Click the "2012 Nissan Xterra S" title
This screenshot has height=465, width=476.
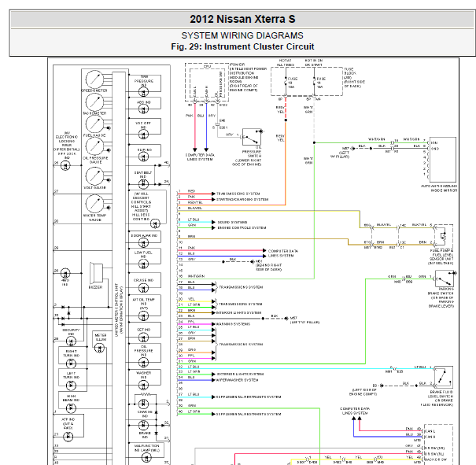point(242,19)
